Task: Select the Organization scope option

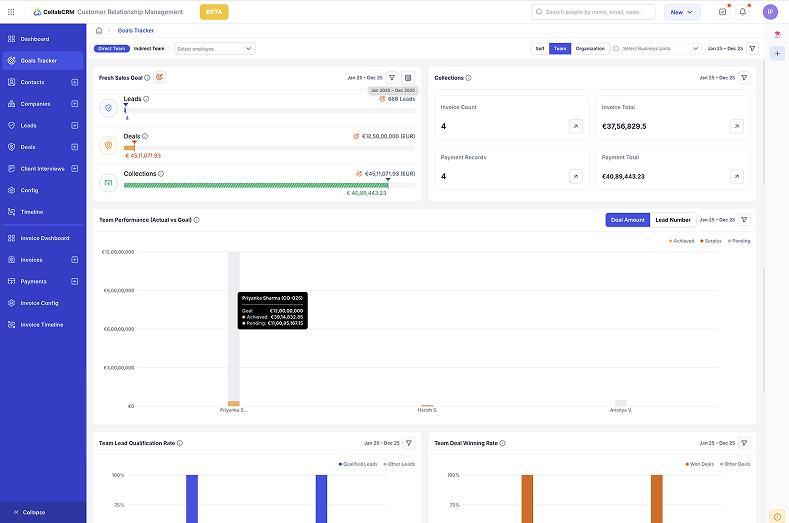Action: tap(589, 48)
